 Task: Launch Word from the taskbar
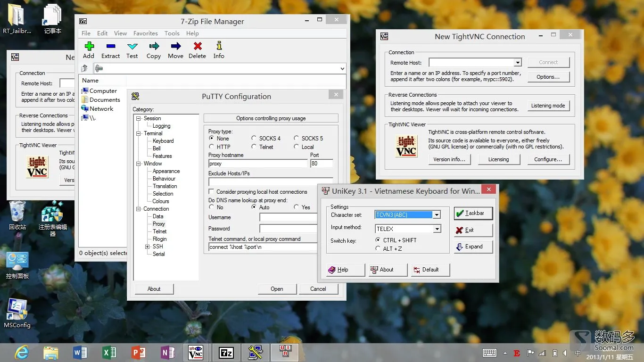80,352
